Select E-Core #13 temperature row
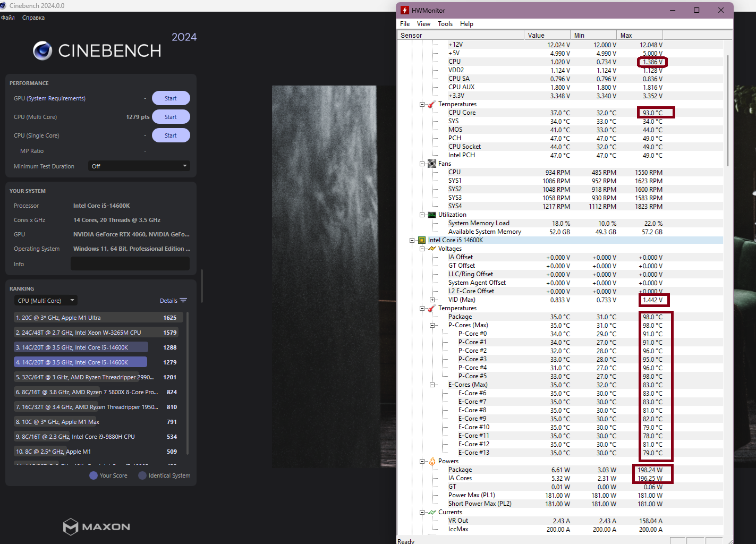The image size is (756, 544). [x=560, y=453]
